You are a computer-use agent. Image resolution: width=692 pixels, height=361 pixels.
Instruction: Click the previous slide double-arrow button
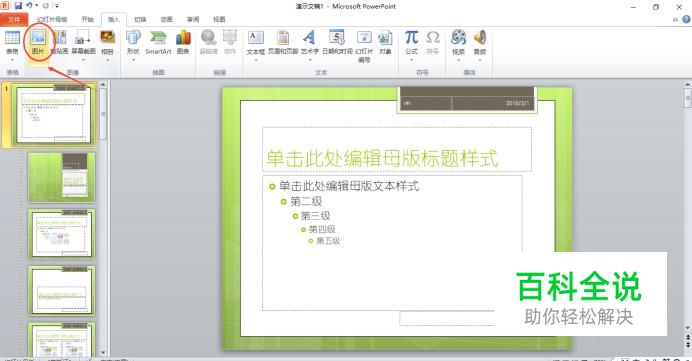[x=688, y=338]
